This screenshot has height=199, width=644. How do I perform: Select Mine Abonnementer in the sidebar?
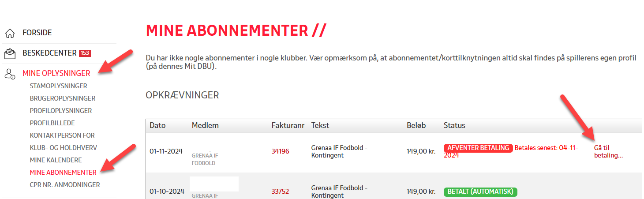[63, 173]
